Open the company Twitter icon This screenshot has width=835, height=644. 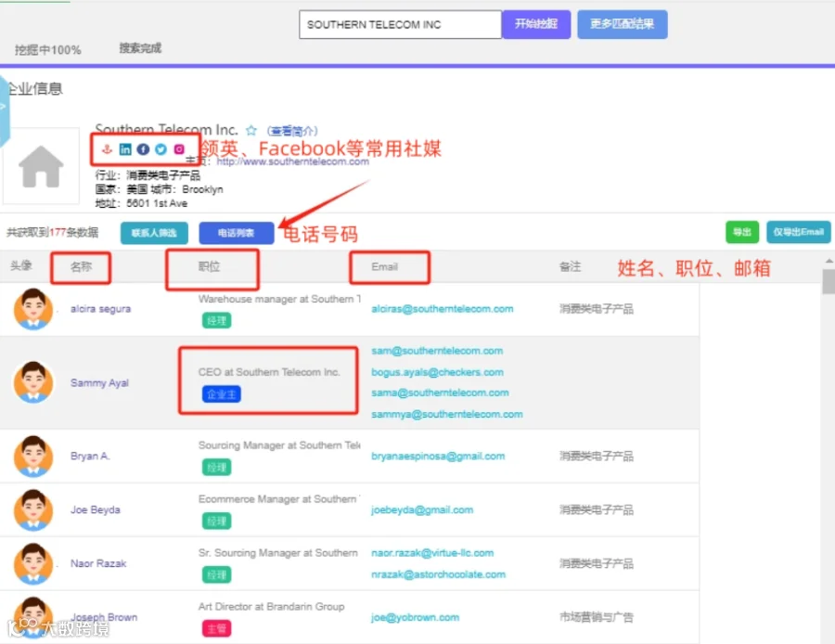click(x=161, y=149)
